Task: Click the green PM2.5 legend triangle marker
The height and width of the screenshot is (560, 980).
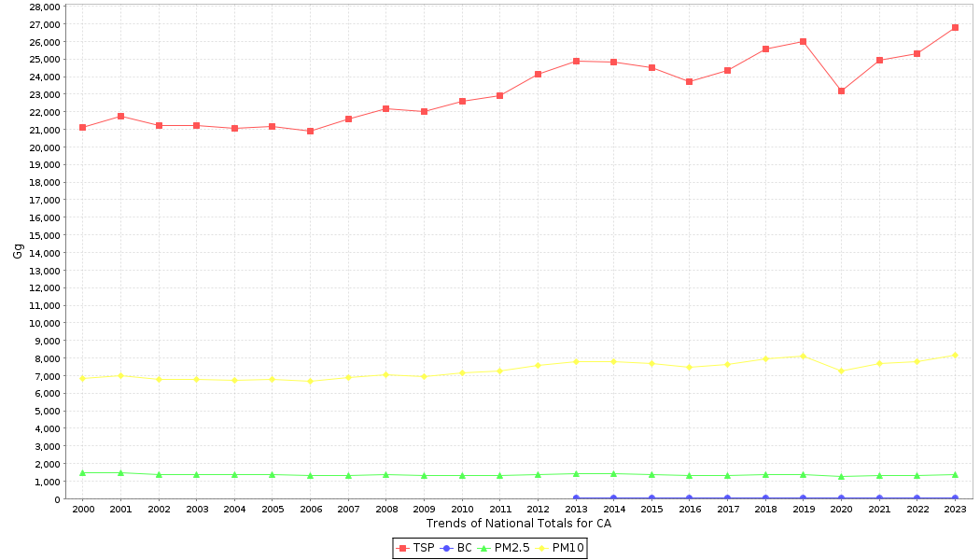Action: [483, 548]
